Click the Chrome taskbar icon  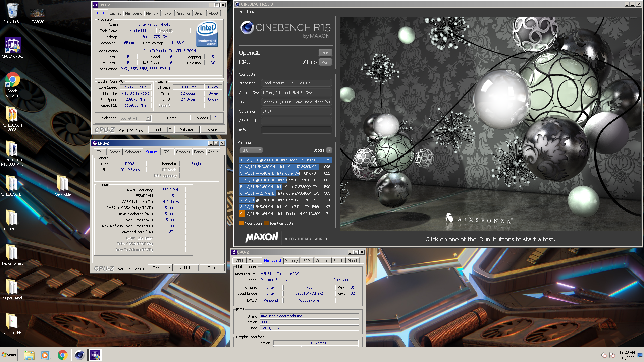click(62, 355)
